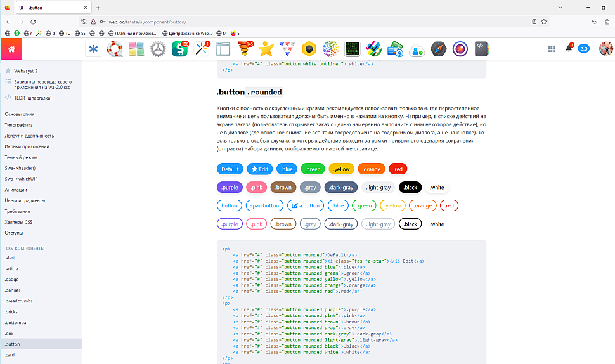Click the red home icon

coord(11,49)
